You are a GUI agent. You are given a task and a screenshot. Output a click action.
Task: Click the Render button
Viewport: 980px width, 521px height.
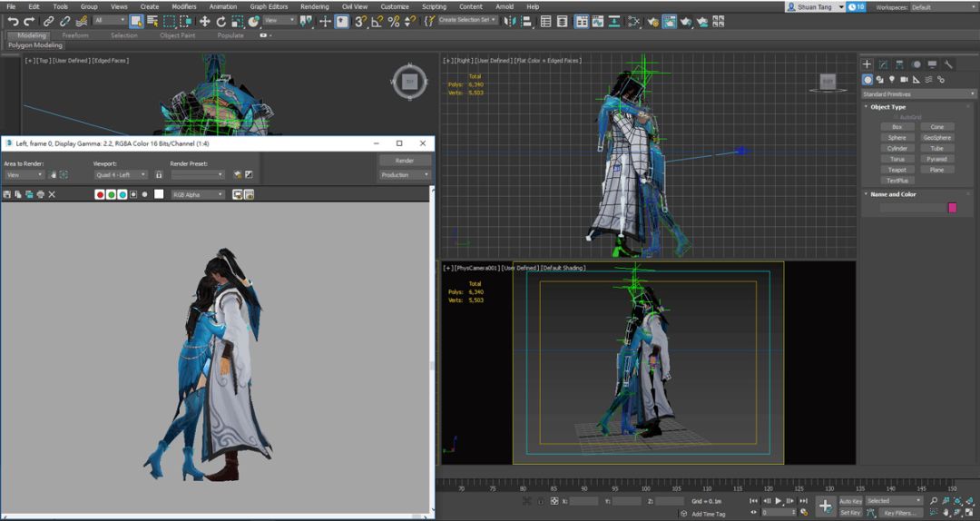click(x=405, y=161)
